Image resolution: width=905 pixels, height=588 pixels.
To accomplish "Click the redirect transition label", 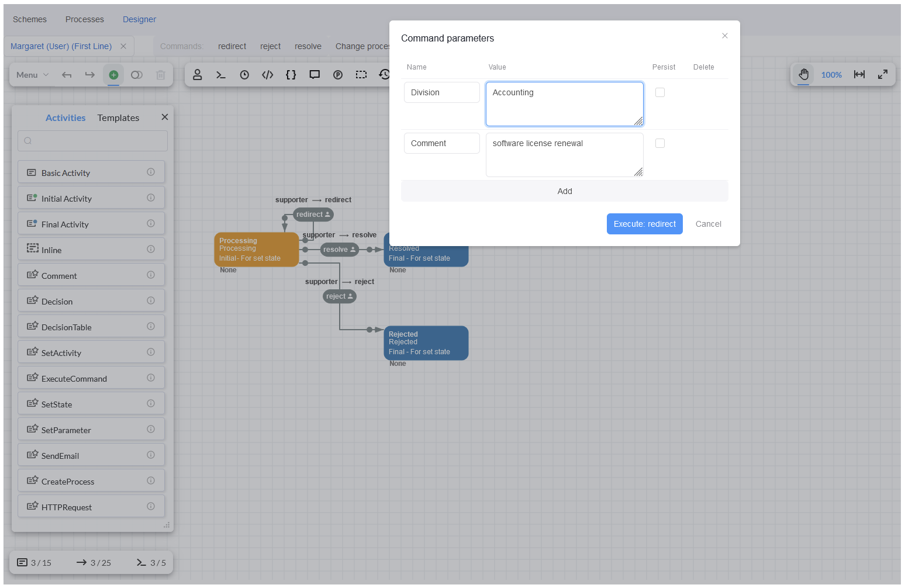I will 313,215.
